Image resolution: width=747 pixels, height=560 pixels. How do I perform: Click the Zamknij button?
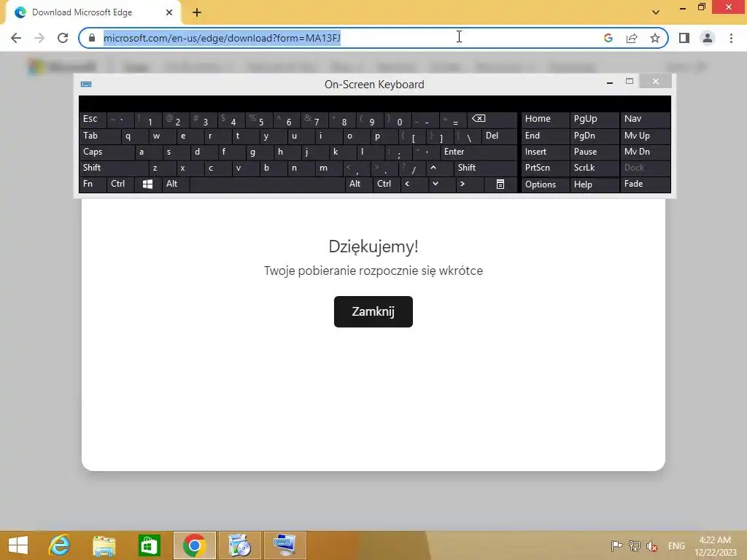tap(373, 311)
